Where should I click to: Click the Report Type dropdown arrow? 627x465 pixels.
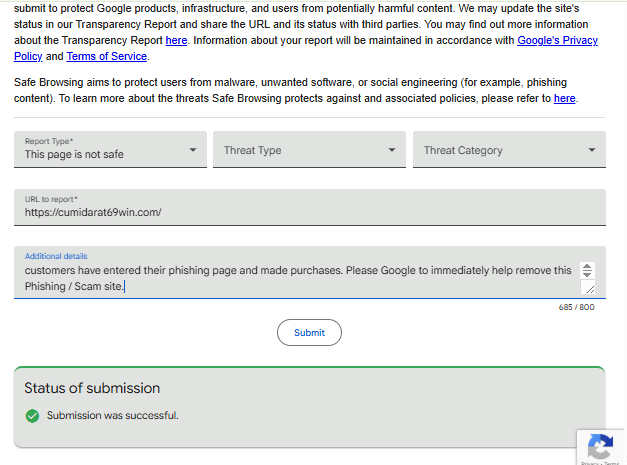pos(193,151)
